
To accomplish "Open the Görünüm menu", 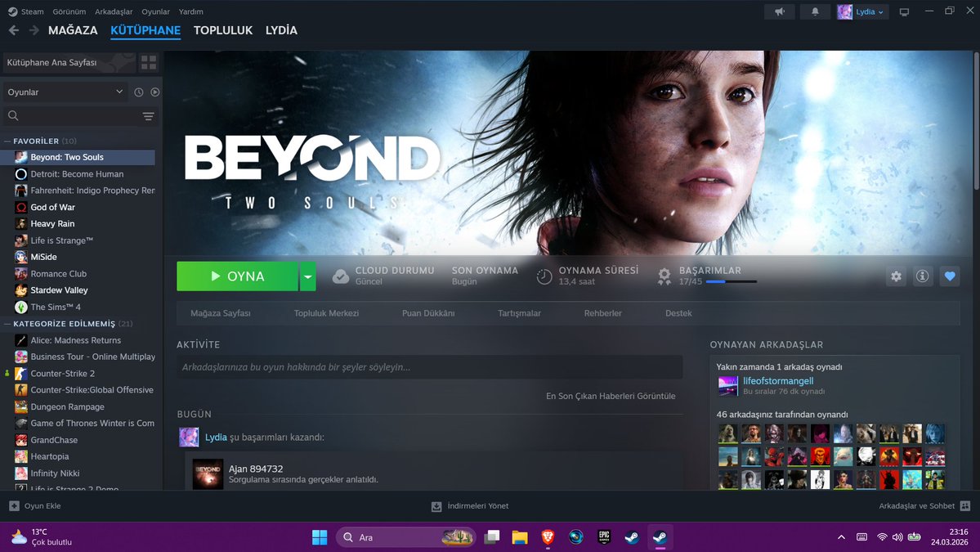I will point(69,11).
